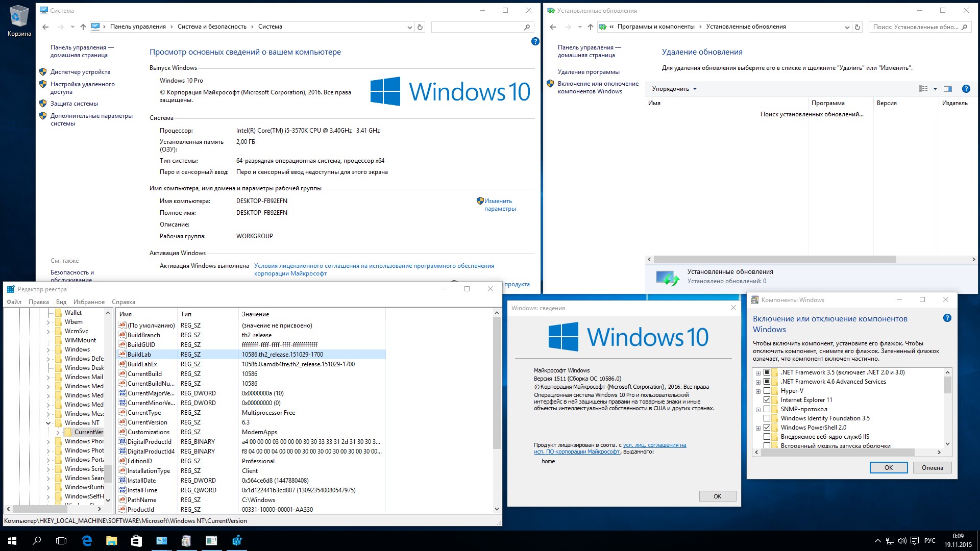Collapse the Windows NT registry key

(x=48, y=423)
